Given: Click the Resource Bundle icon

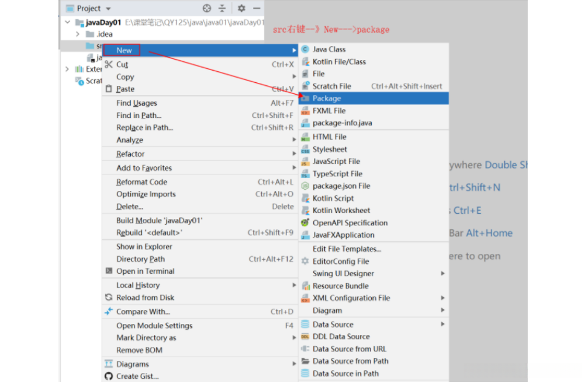Looking at the screenshot, I should (x=305, y=286).
